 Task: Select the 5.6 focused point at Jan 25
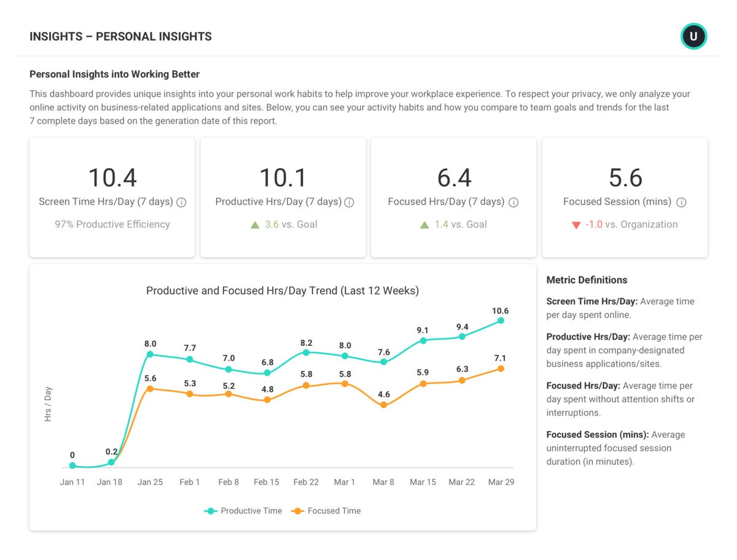150,389
